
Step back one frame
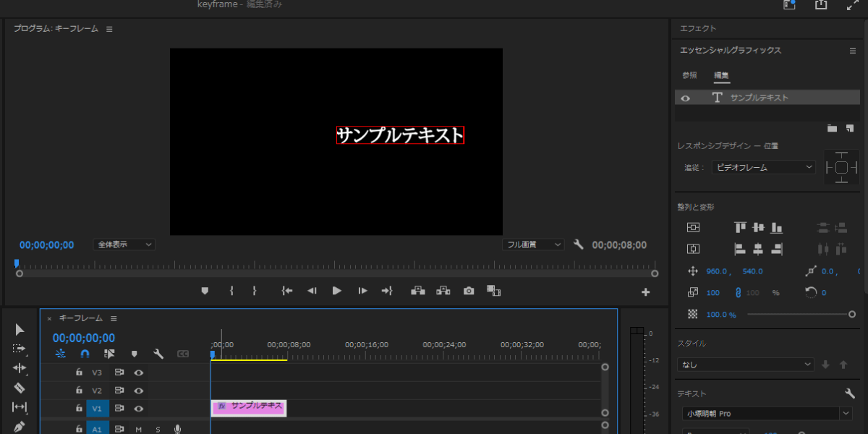[312, 291]
